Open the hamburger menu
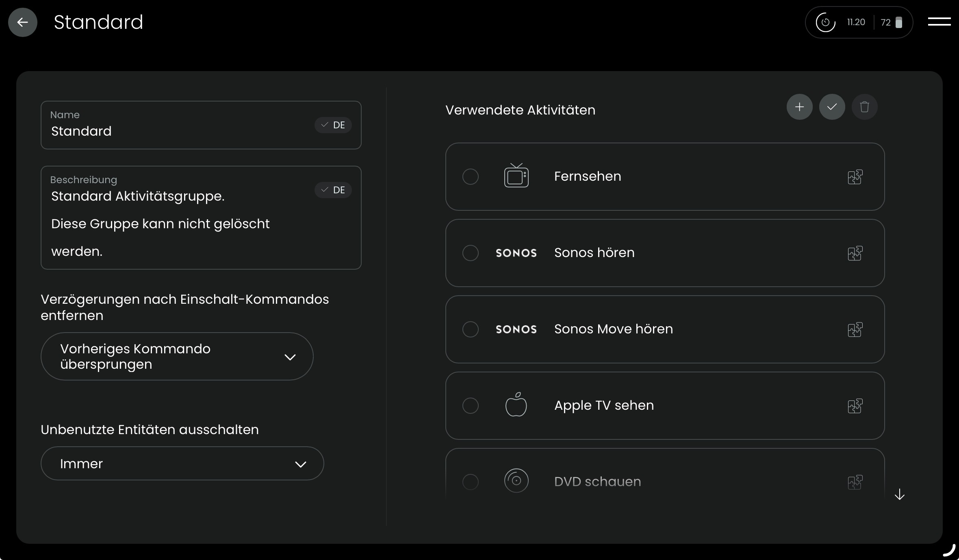The image size is (959, 560). (x=939, y=22)
